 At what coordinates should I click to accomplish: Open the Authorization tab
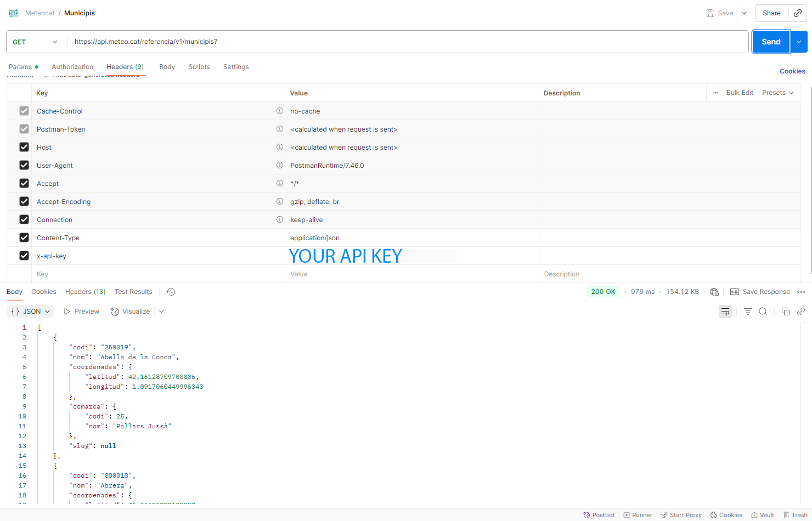coord(72,67)
